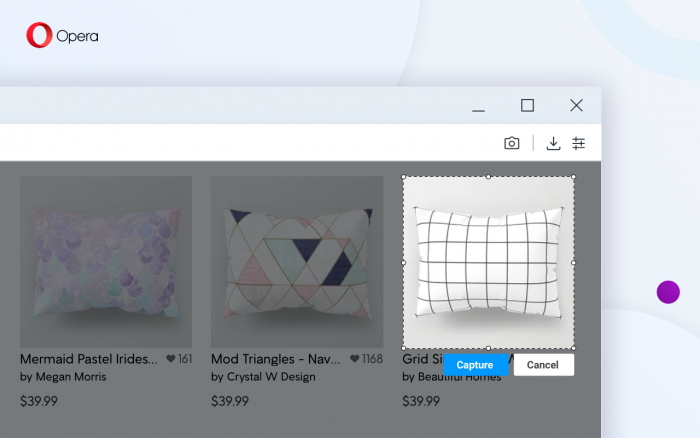Click the top-middle selection handle

pos(488,177)
